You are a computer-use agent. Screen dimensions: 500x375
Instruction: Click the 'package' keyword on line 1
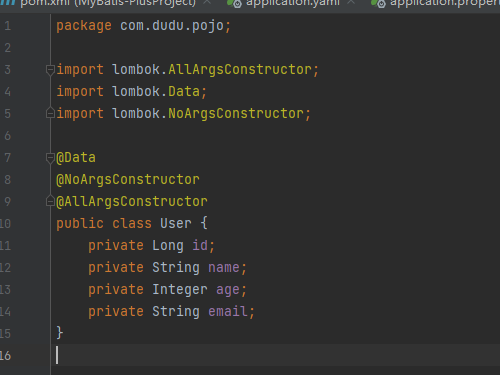click(84, 26)
